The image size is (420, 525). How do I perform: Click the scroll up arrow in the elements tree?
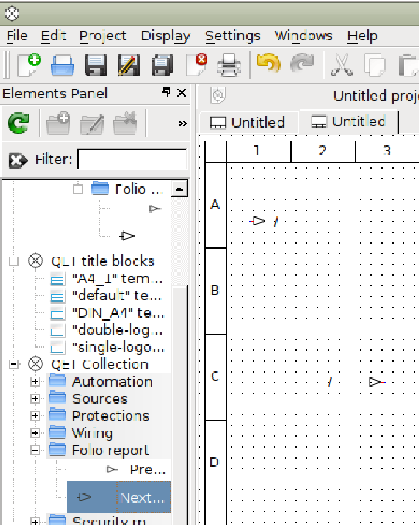[x=179, y=189]
